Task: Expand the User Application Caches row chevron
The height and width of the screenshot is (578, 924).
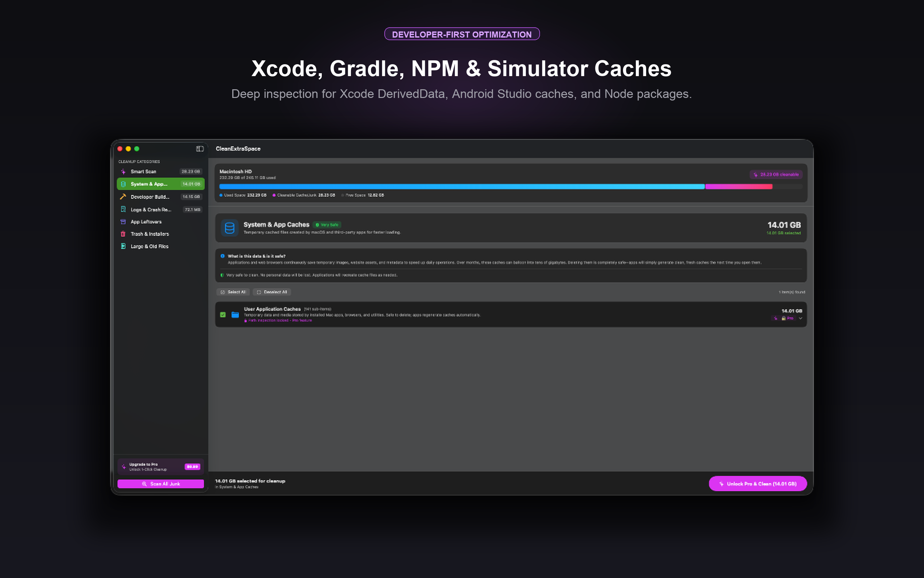Action: (x=801, y=318)
